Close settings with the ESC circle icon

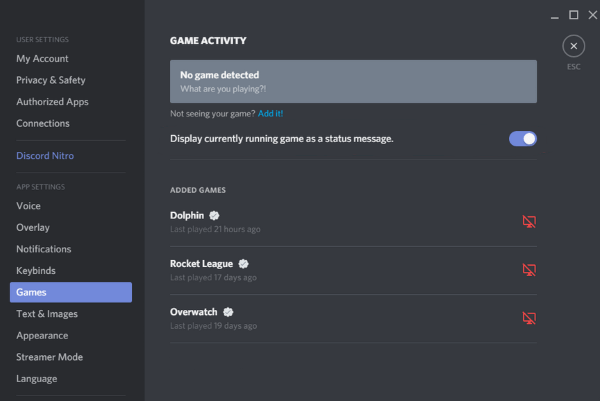coord(573,46)
